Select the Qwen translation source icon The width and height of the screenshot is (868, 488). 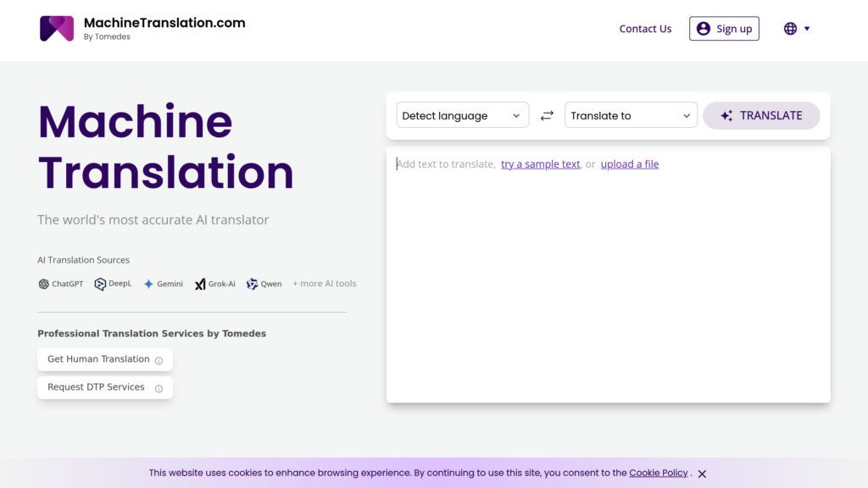click(x=252, y=284)
